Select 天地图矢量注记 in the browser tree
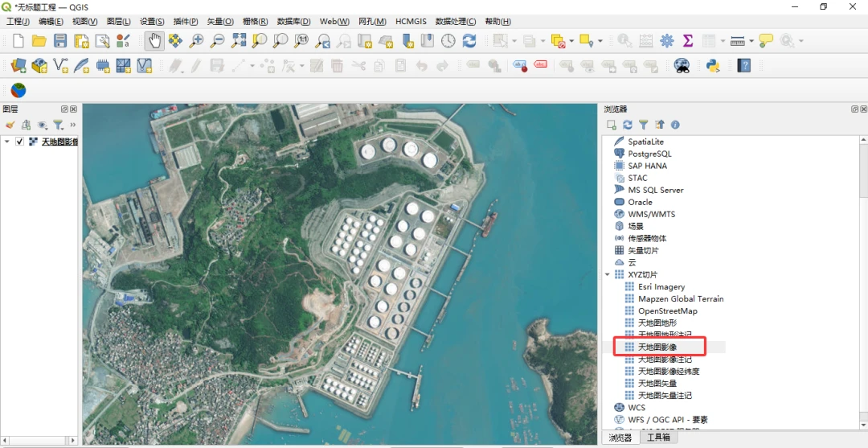Viewport: 868px width, 448px height. (665, 396)
